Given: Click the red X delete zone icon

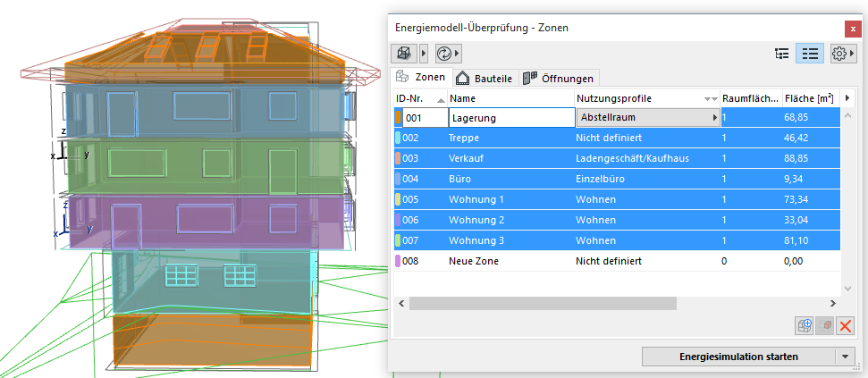Looking at the screenshot, I should [846, 326].
